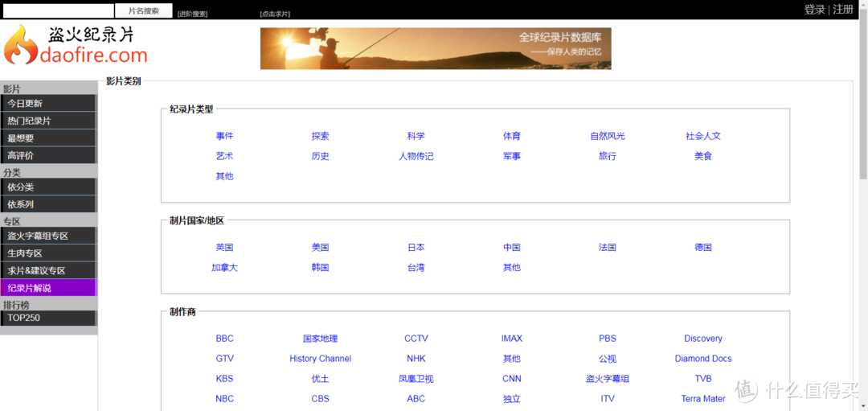Viewport: 868px width, 411px height.
Task: Open highlighted 纪录片解说 sidebar item
Action: pos(49,288)
